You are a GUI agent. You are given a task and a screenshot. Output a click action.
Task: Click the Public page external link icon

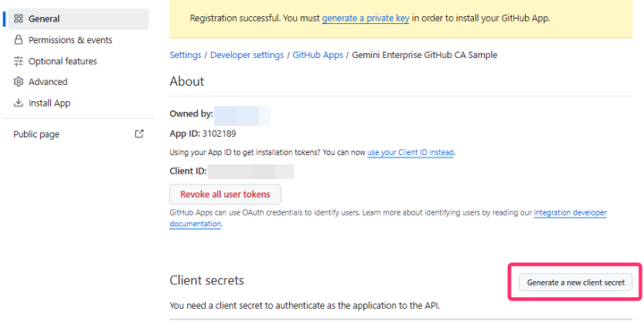(x=140, y=133)
